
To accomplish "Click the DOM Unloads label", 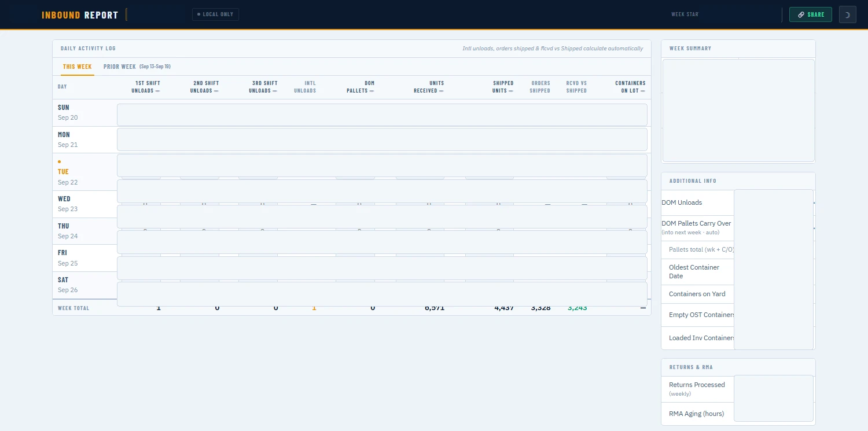I will (682, 202).
